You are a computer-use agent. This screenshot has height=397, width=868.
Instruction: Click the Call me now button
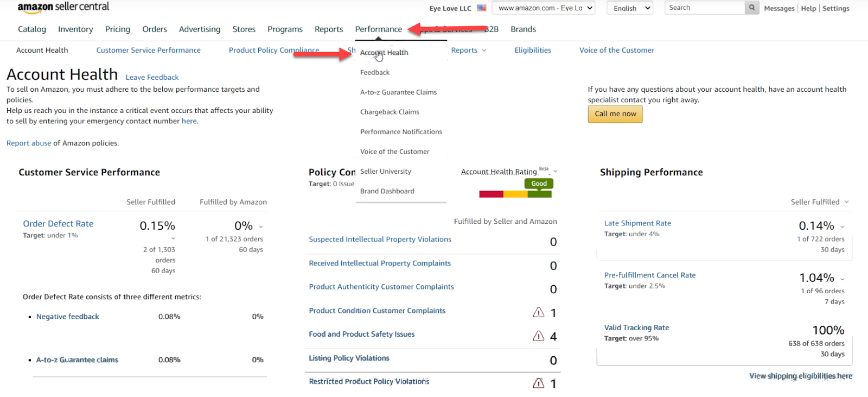coord(615,114)
